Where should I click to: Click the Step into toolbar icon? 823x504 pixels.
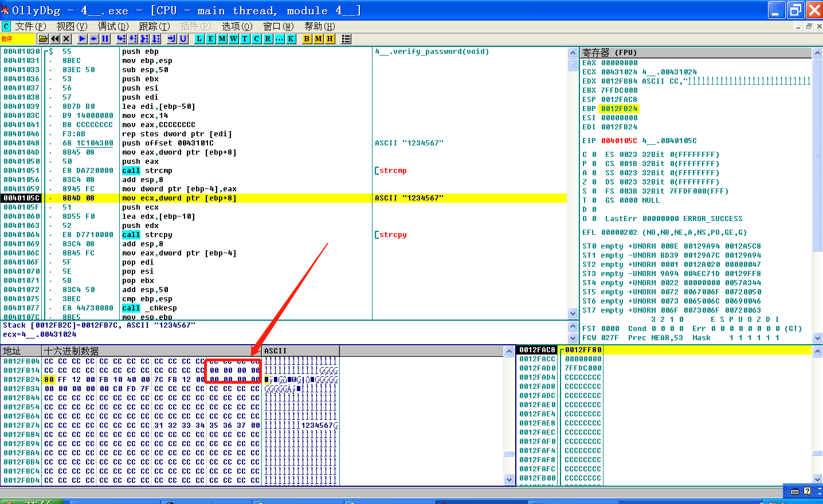[121, 39]
